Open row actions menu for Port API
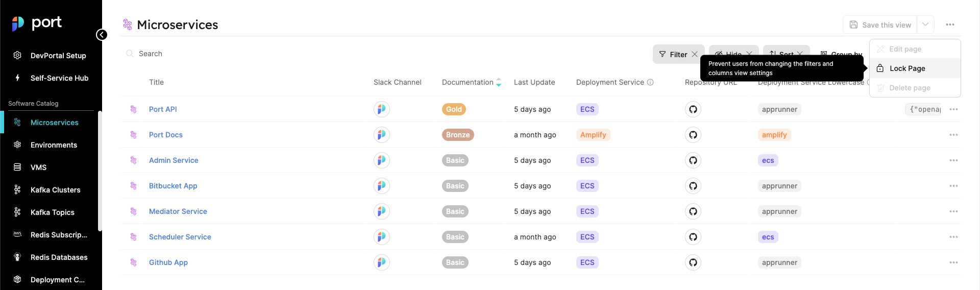The image size is (980, 290). [x=953, y=109]
